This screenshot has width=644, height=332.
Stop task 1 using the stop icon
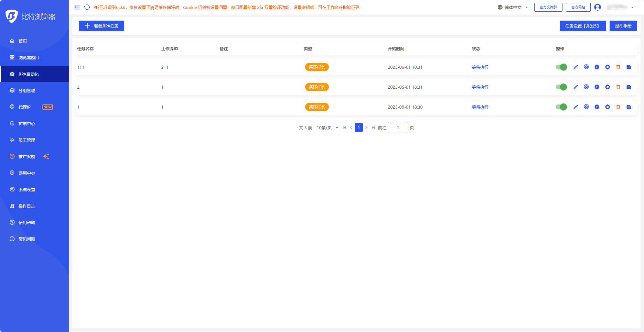point(608,107)
